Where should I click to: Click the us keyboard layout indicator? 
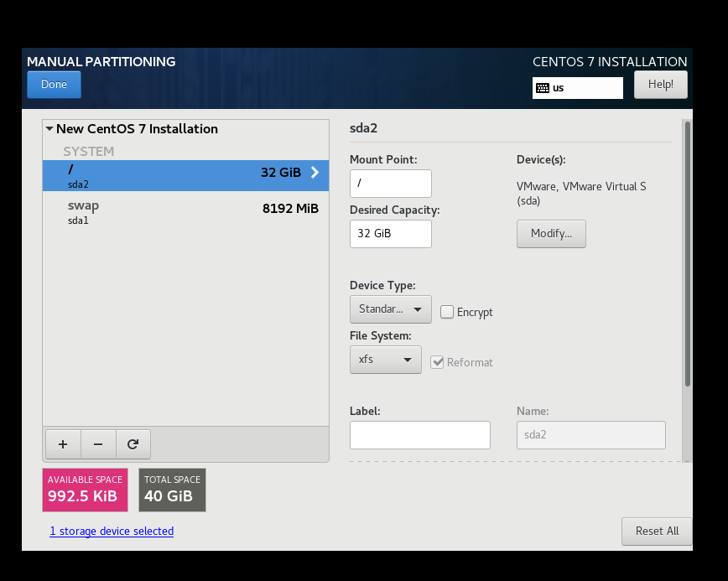(x=578, y=88)
